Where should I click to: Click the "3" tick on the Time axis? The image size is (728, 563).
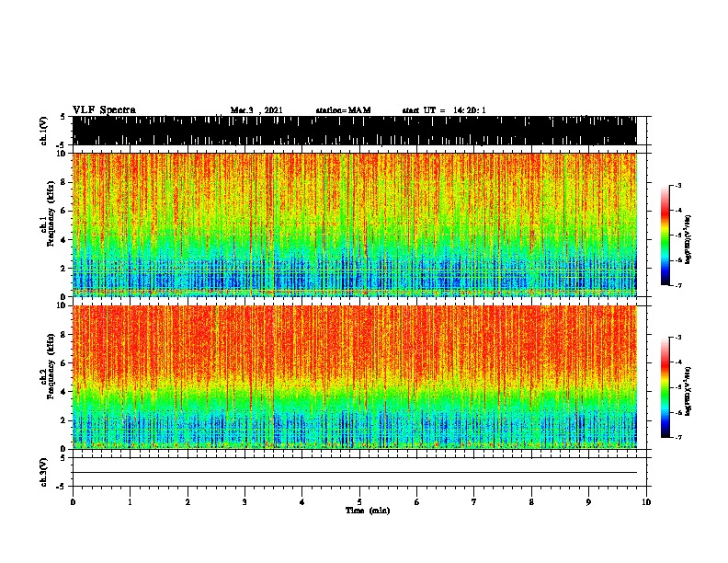(245, 502)
